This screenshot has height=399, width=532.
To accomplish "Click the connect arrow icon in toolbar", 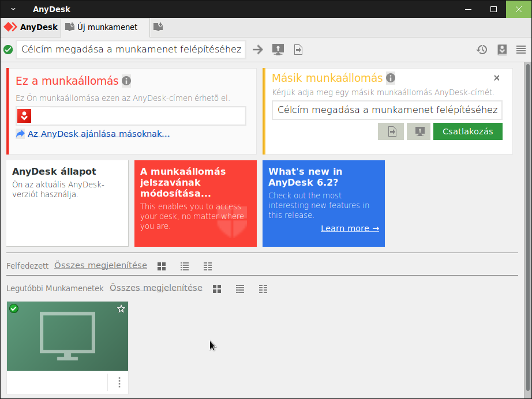I will point(258,50).
